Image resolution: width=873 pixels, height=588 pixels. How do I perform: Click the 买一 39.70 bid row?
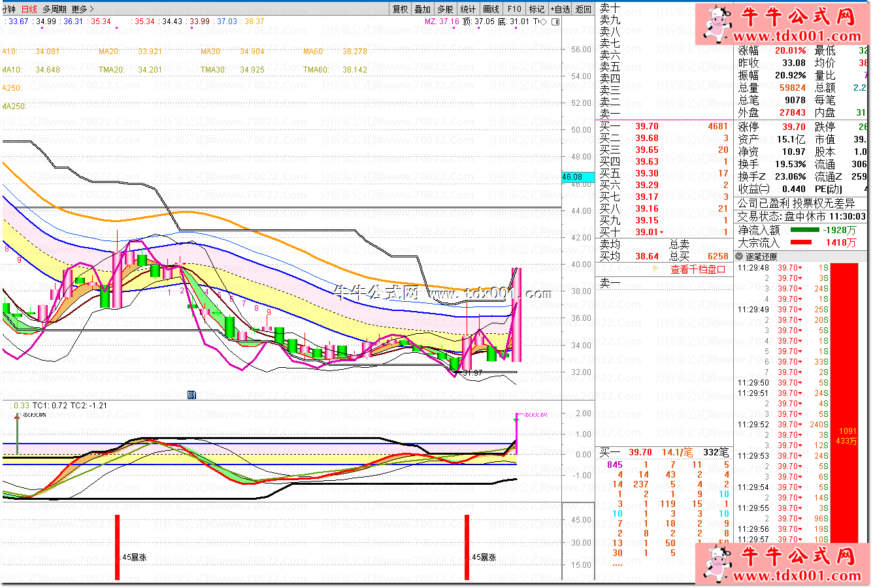(664, 127)
